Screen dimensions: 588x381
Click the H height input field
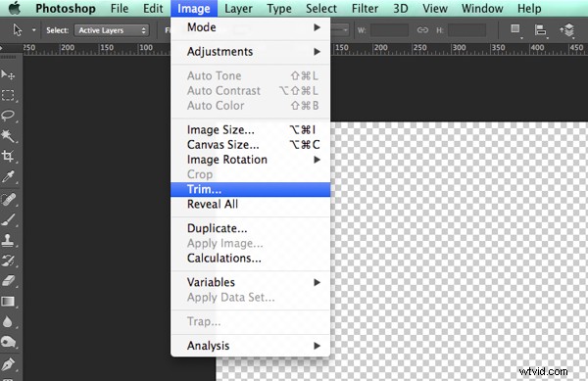[466, 30]
